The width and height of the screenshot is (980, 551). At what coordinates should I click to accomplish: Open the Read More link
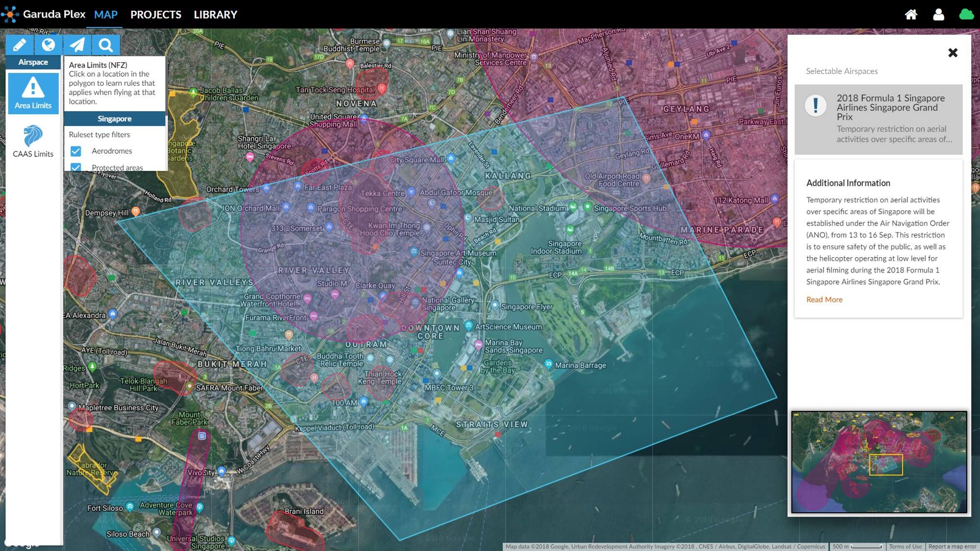825,299
